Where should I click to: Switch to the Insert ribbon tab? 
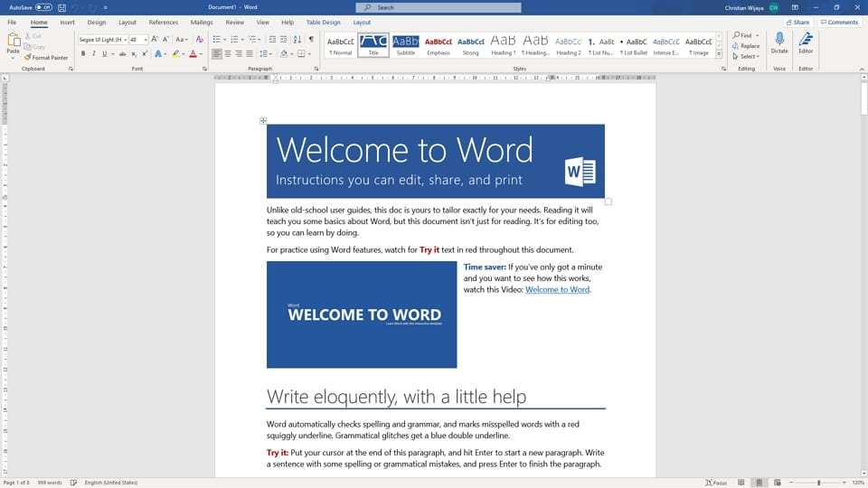click(67, 22)
